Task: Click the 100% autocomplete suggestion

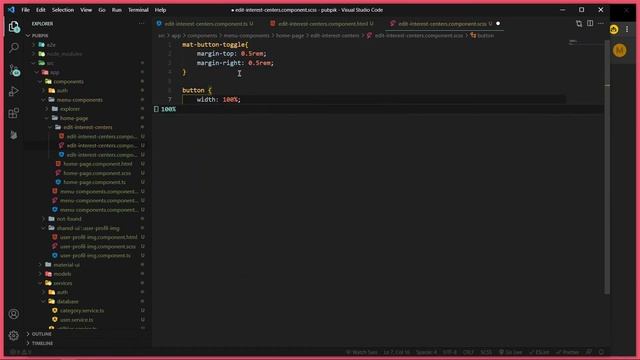Action: tap(378, 109)
